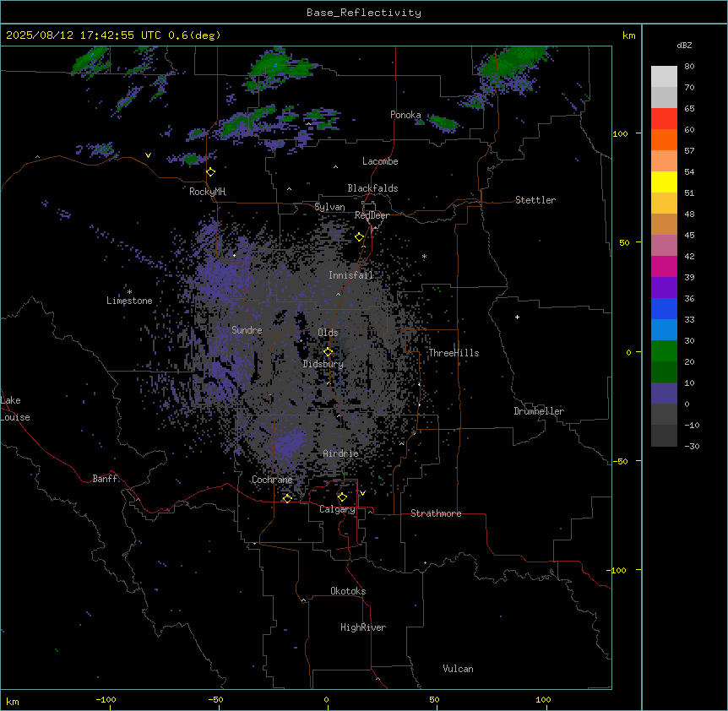Click the Drumheller label

(539, 411)
